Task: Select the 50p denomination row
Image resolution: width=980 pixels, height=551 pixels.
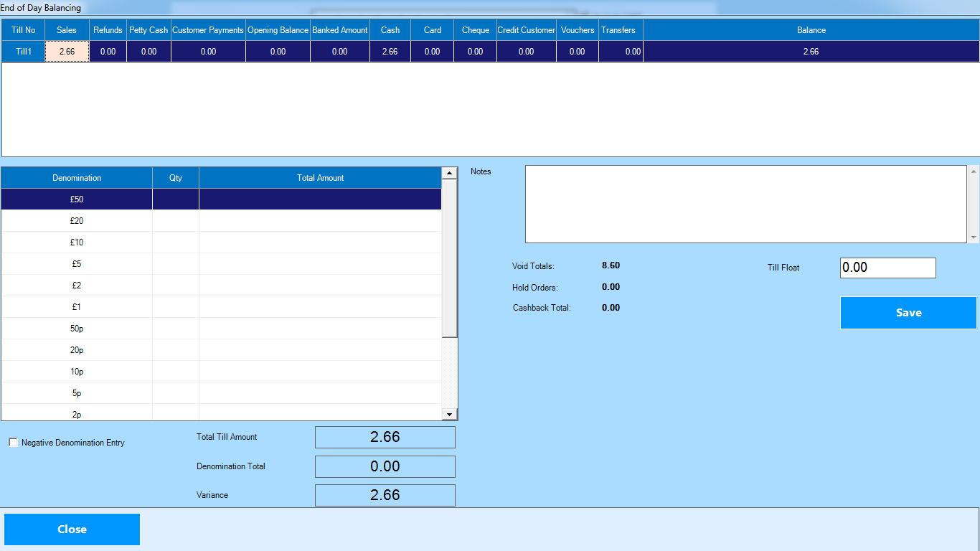Action: tap(77, 329)
